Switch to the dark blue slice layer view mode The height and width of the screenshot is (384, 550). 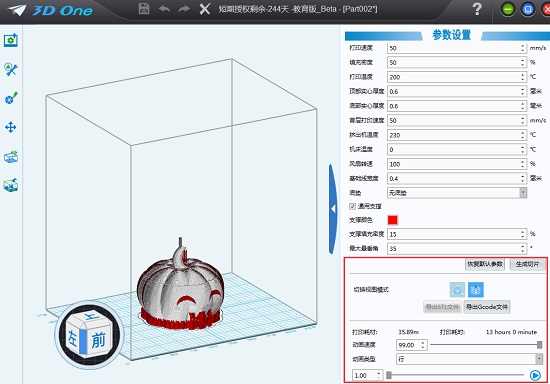[476, 290]
